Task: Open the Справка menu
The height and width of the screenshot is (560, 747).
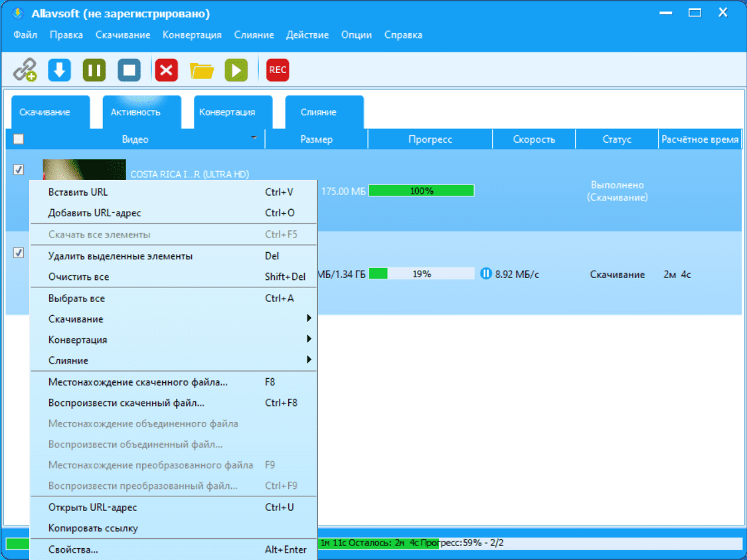Action: coord(403,35)
